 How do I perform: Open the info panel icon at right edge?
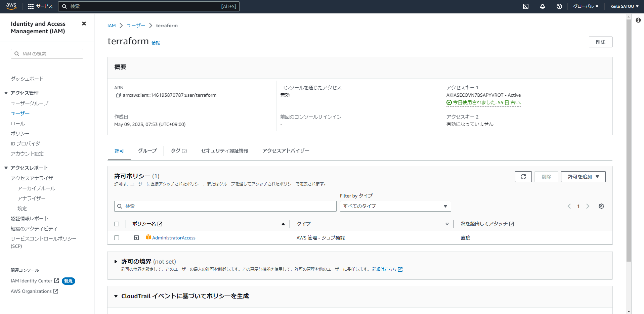638,20
